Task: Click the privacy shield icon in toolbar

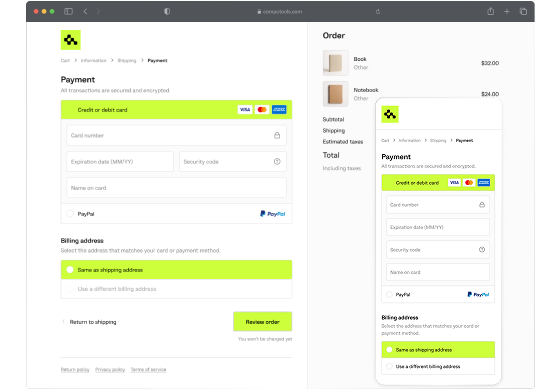Action: 167,11
